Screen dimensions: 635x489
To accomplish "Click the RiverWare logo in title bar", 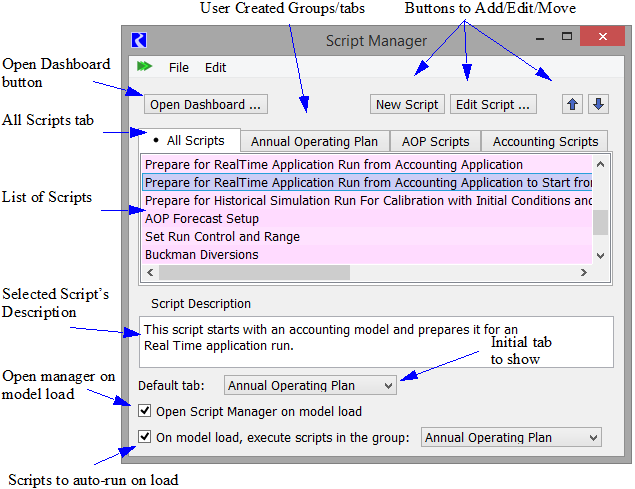I will 140,41.
